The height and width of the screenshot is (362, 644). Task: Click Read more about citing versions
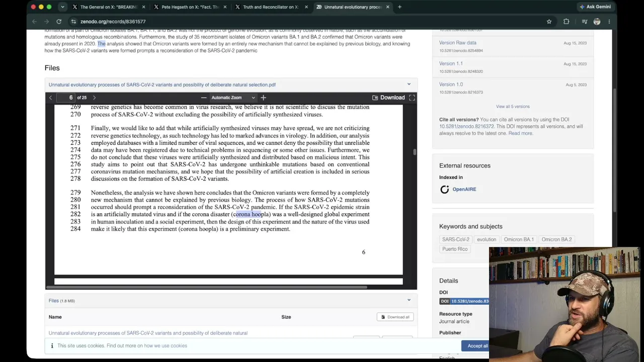pyautogui.click(x=520, y=133)
